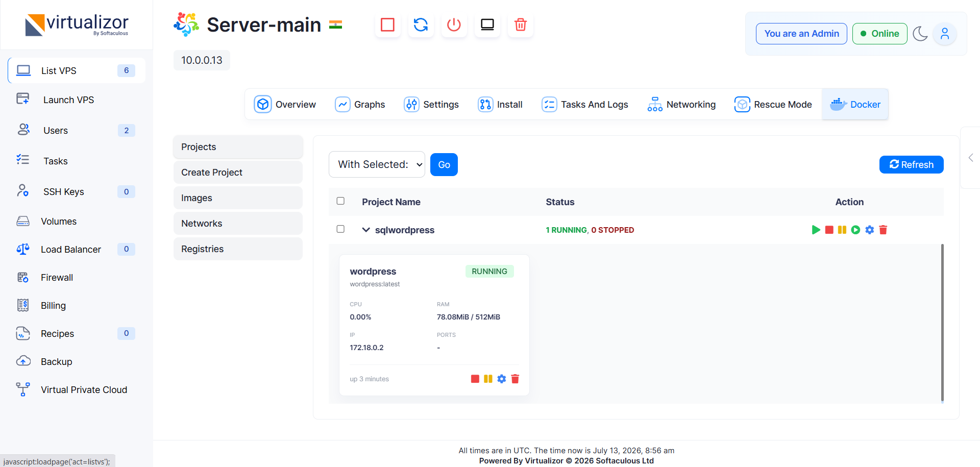Switch to Tasks And Logs tab
Image resolution: width=980 pixels, height=467 pixels.
click(x=584, y=105)
